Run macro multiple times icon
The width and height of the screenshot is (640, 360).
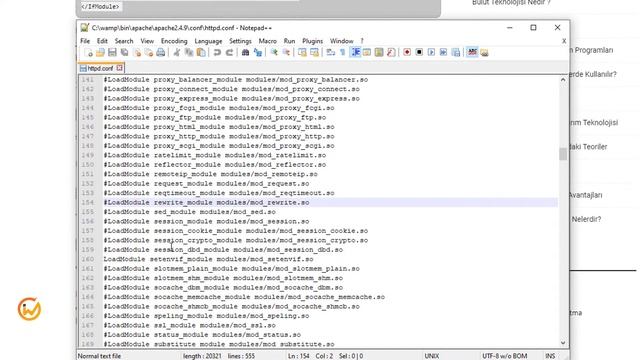[444, 52]
